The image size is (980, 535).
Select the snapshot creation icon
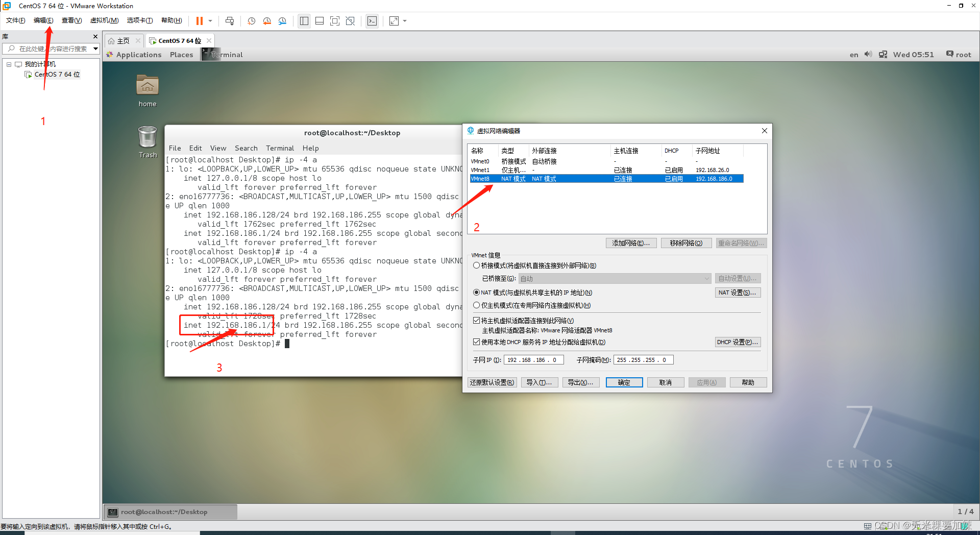coord(251,21)
